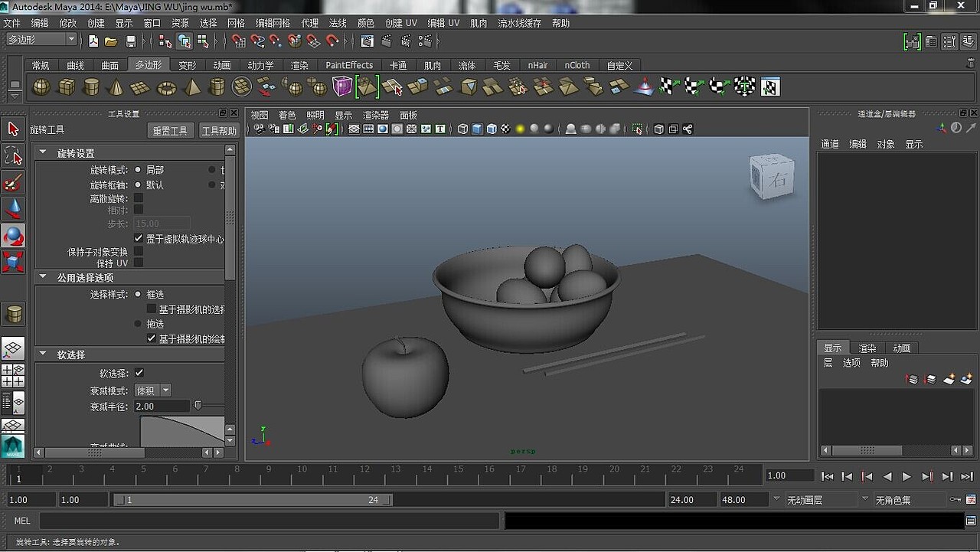Create a polygon sphere from the shelf
Image resolution: width=980 pixels, height=552 pixels.
(x=41, y=87)
